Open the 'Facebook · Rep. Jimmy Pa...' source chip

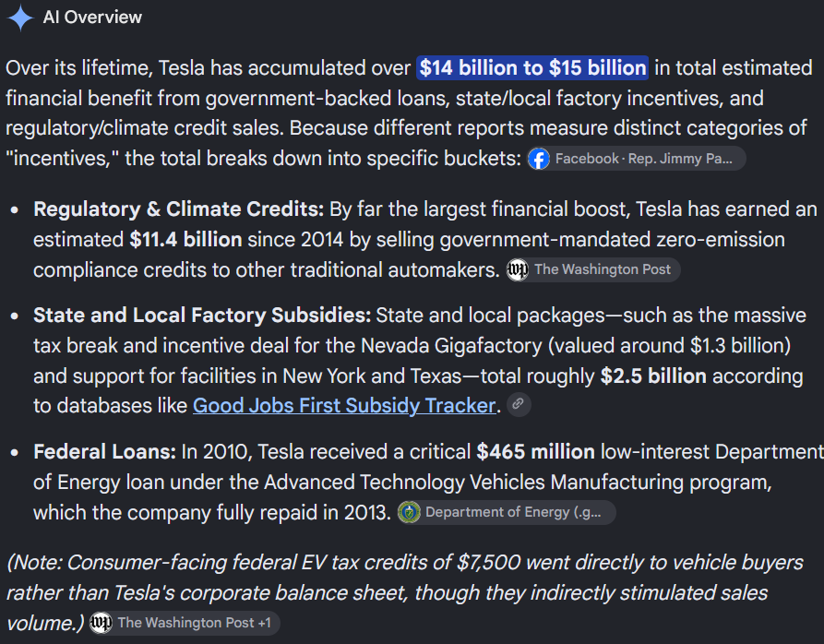click(x=636, y=159)
